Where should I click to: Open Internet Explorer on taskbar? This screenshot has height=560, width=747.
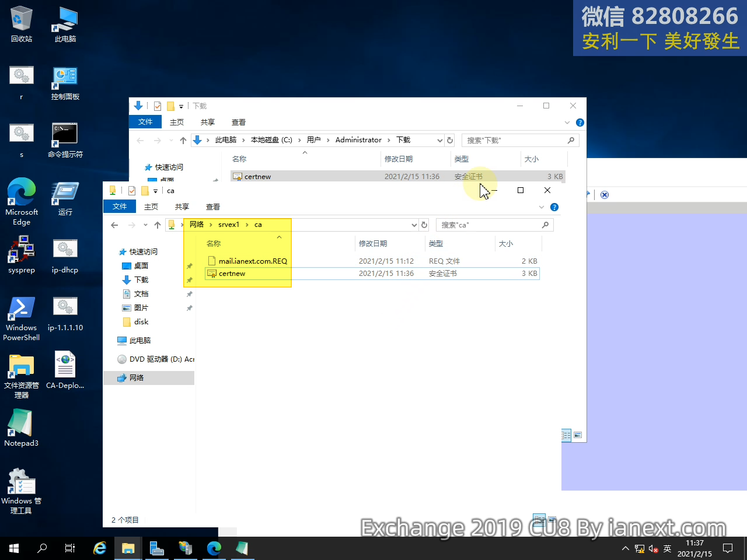[100, 548]
